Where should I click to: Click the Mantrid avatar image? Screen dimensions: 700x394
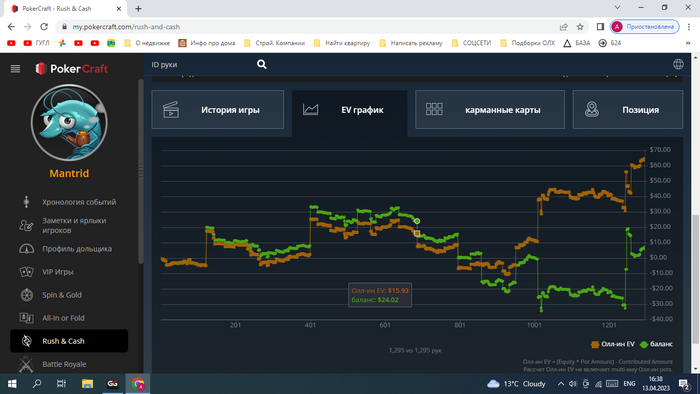pyautogui.click(x=69, y=122)
